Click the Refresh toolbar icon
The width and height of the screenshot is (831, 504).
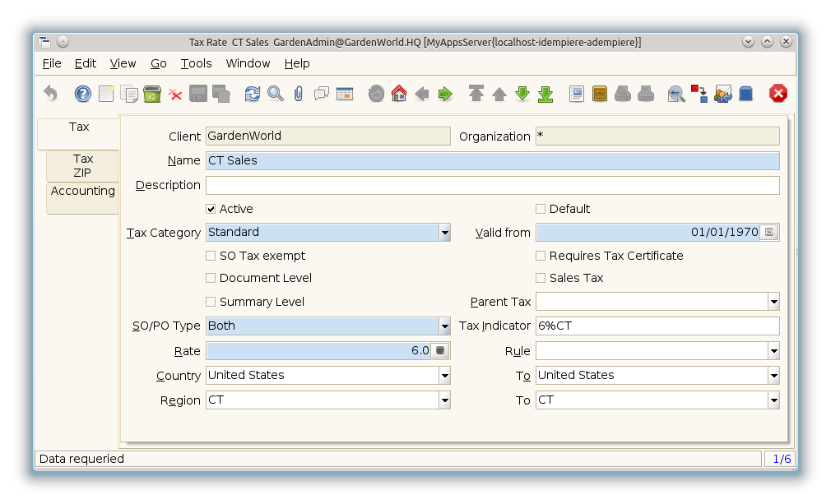(253, 94)
